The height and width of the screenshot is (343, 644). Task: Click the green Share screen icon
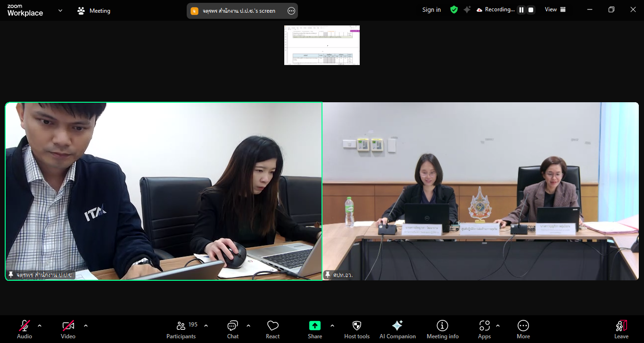tap(315, 326)
